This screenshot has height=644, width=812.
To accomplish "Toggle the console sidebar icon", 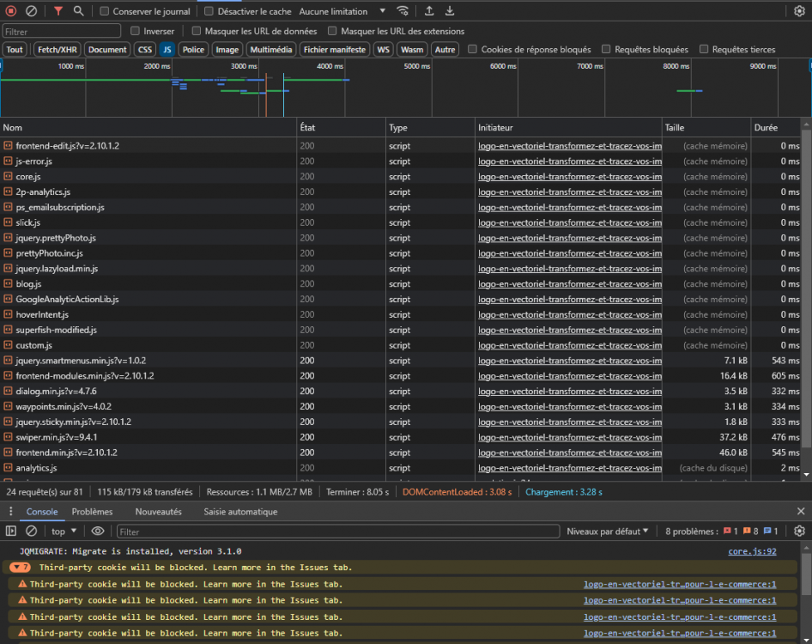I will 11,532.
